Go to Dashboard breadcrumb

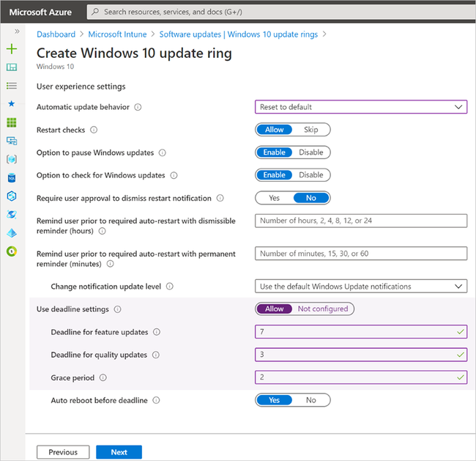pyautogui.click(x=56, y=34)
